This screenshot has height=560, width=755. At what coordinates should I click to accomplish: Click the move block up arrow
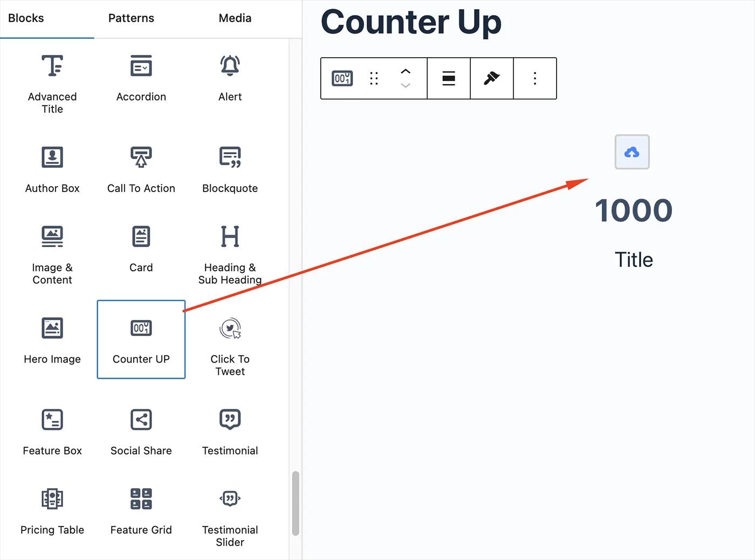click(x=405, y=71)
